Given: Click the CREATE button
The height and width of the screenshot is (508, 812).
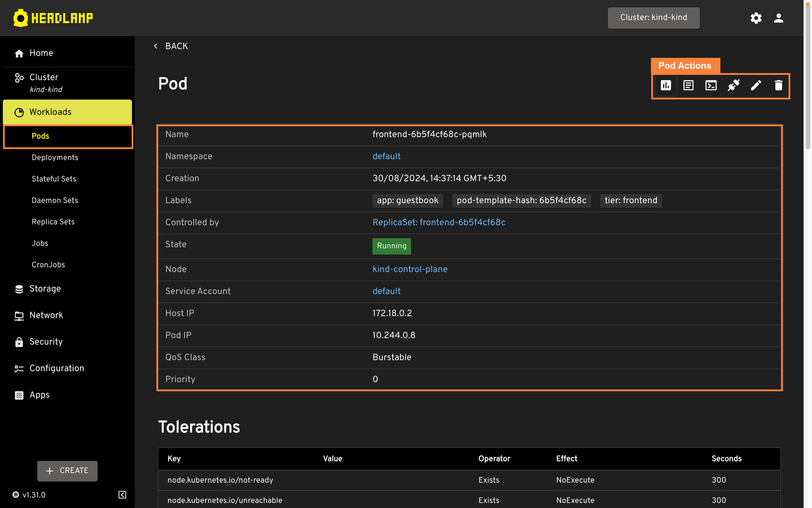Looking at the screenshot, I should (x=67, y=471).
